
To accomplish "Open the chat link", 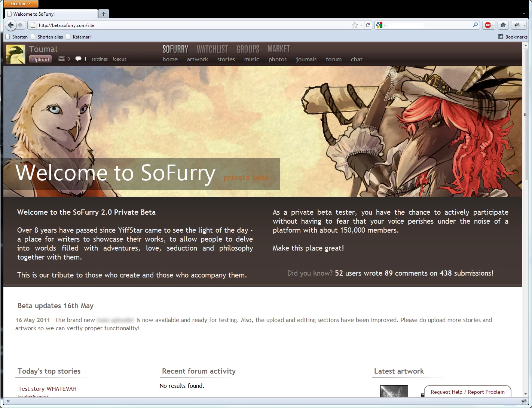I will [357, 59].
